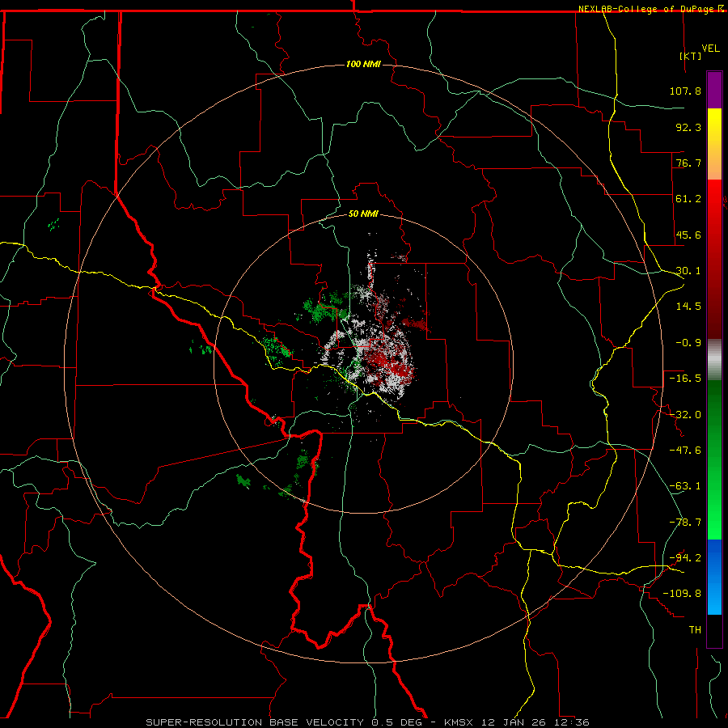Pick the bright red segment of the color bar
The height and width of the screenshot is (728, 728).
(714, 198)
